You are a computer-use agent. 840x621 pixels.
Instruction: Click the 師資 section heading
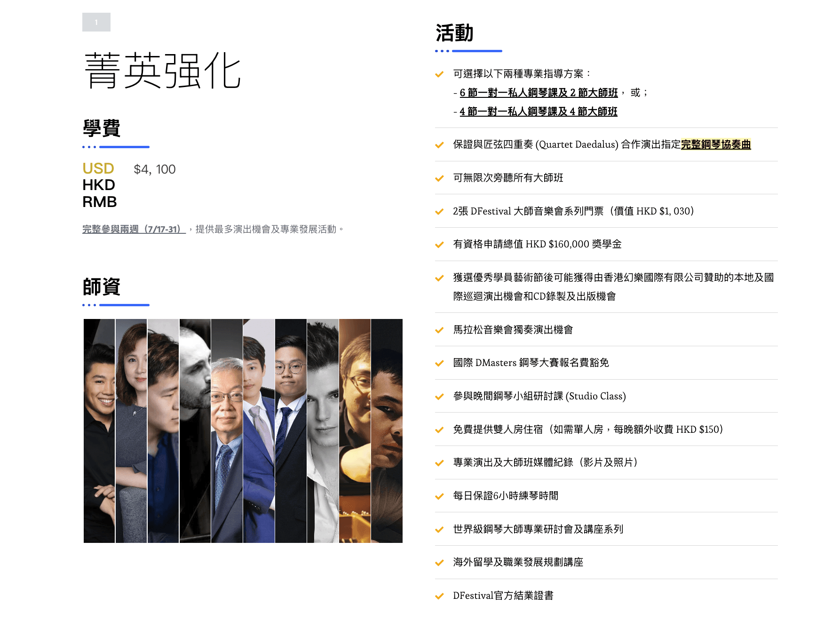point(102,287)
